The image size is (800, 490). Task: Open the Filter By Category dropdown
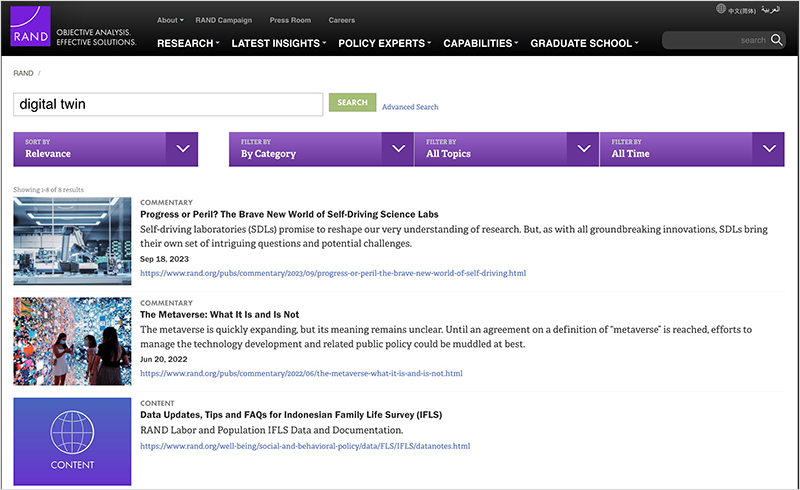[321, 149]
